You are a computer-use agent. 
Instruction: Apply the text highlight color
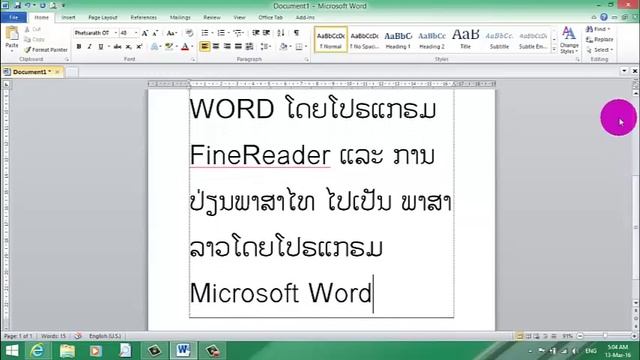169,47
